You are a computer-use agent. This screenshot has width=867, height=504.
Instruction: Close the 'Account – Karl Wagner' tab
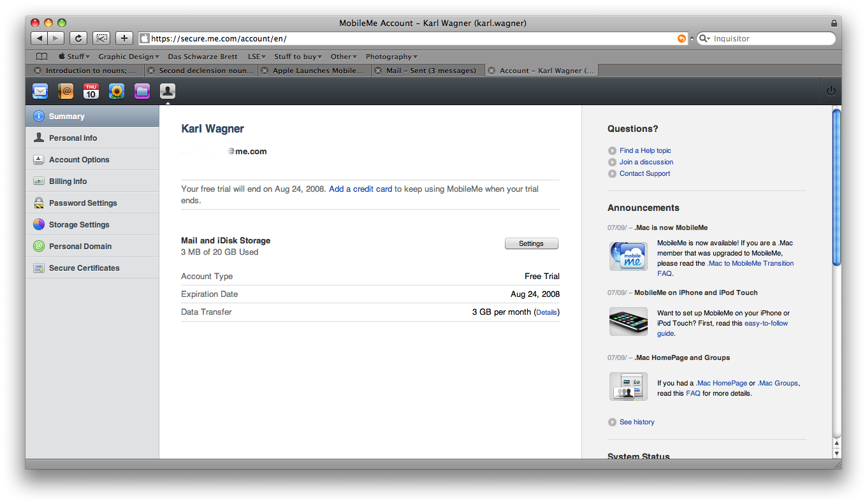click(x=492, y=71)
